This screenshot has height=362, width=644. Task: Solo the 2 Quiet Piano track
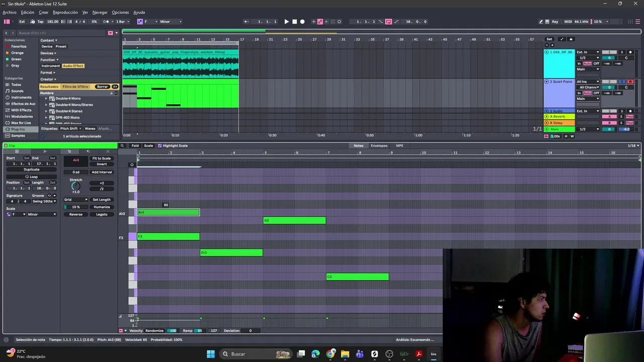coord(621,81)
